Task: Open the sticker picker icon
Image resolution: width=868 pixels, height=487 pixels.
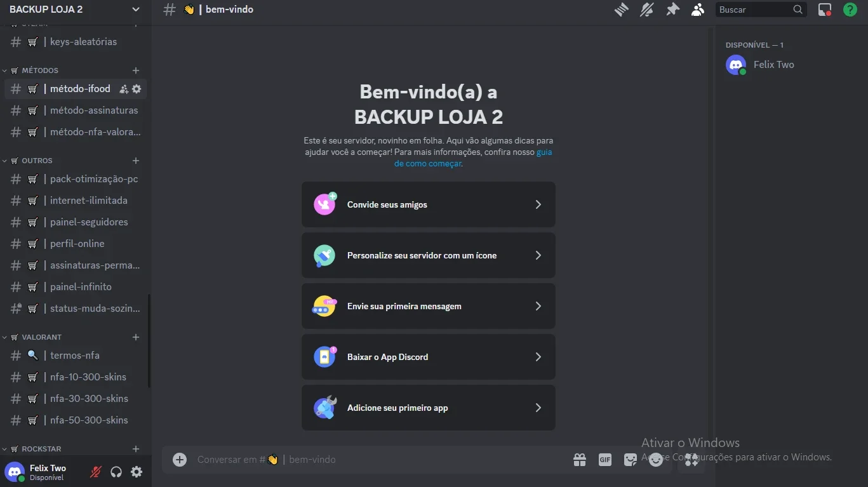Action: [x=631, y=460]
